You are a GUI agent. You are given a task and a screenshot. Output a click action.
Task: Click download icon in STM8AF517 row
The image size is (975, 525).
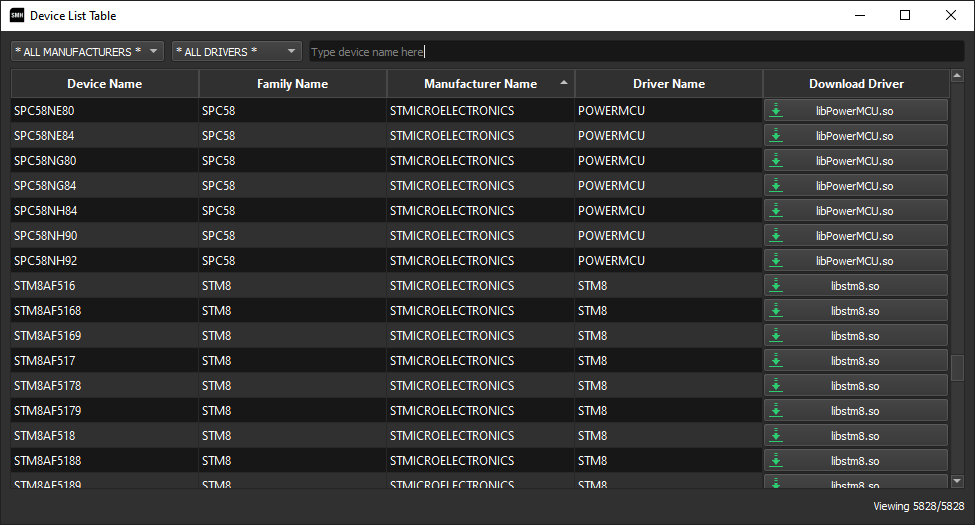pos(776,361)
